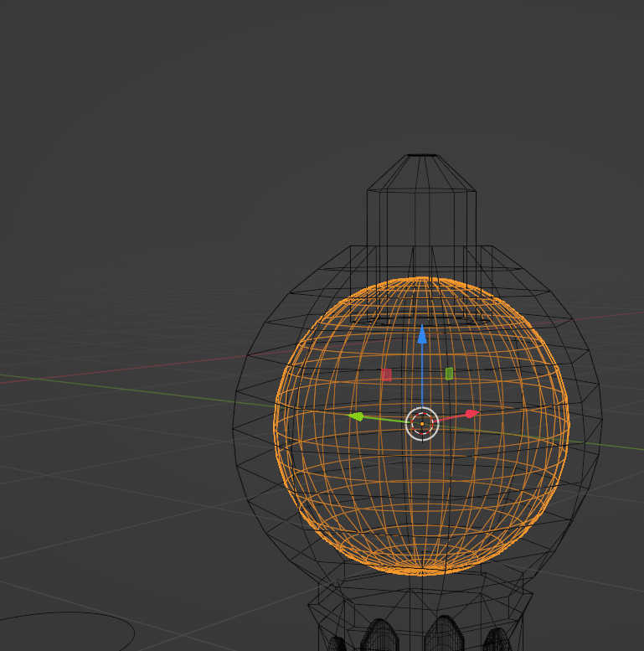Screen dimensions: 644x651
Task: Click the red X-axis gizmo arrowhead
Action: point(472,413)
